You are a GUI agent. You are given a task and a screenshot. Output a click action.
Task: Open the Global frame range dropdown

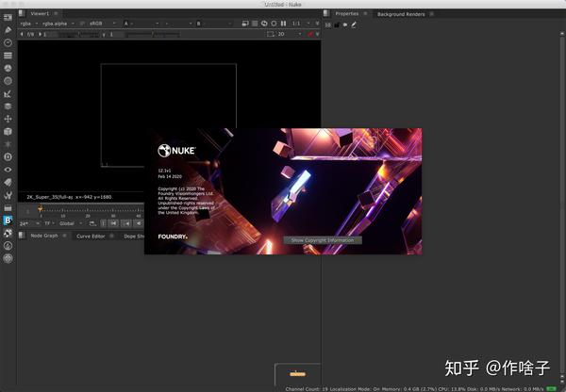[71, 223]
